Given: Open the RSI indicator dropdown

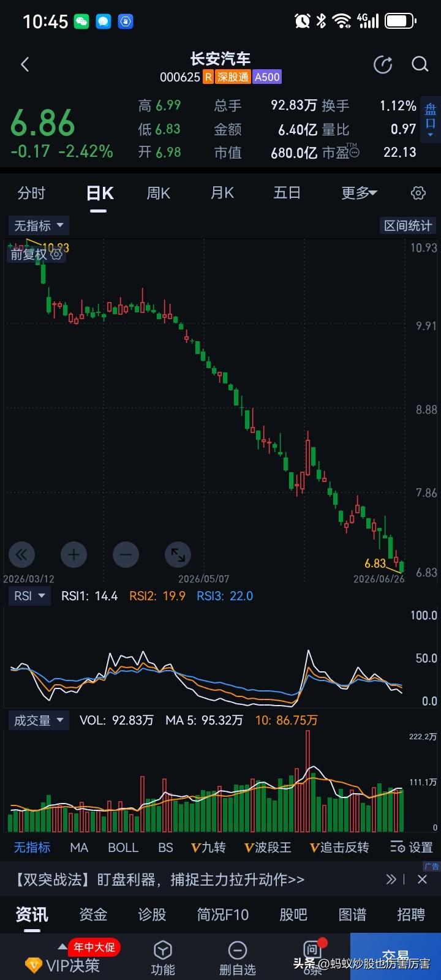Looking at the screenshot, I should [x=29, y=596].
